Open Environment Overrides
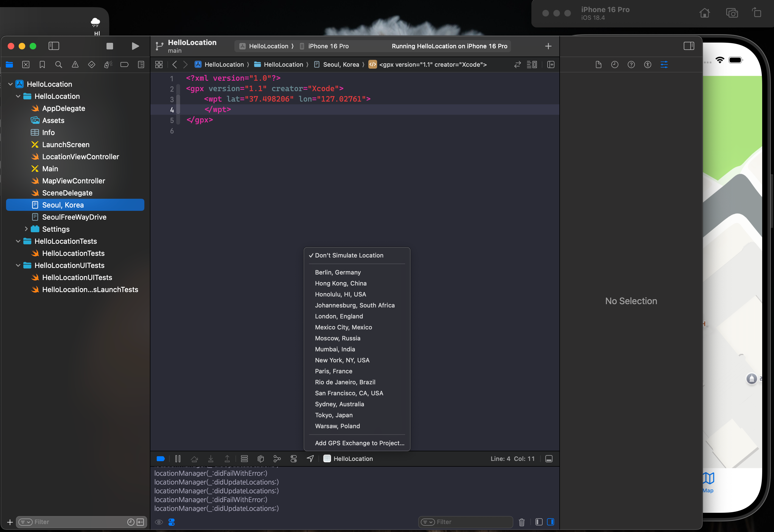 click(293, 459)
